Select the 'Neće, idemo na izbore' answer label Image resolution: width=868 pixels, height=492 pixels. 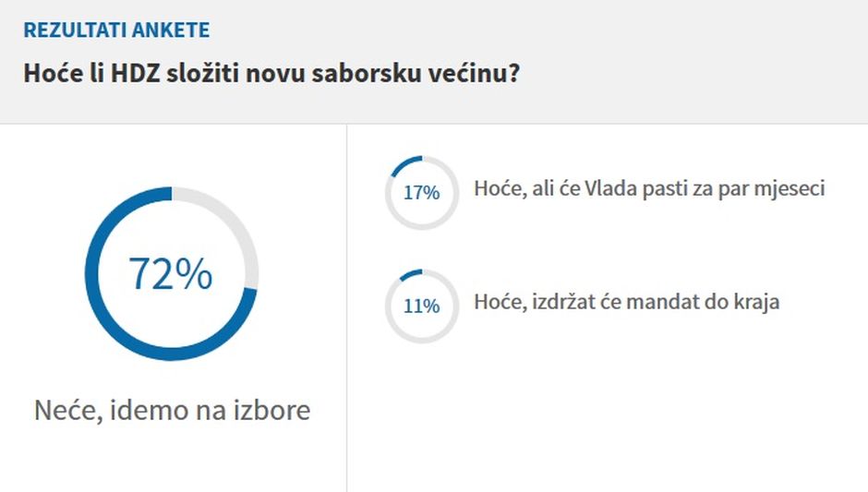(172, 410)
